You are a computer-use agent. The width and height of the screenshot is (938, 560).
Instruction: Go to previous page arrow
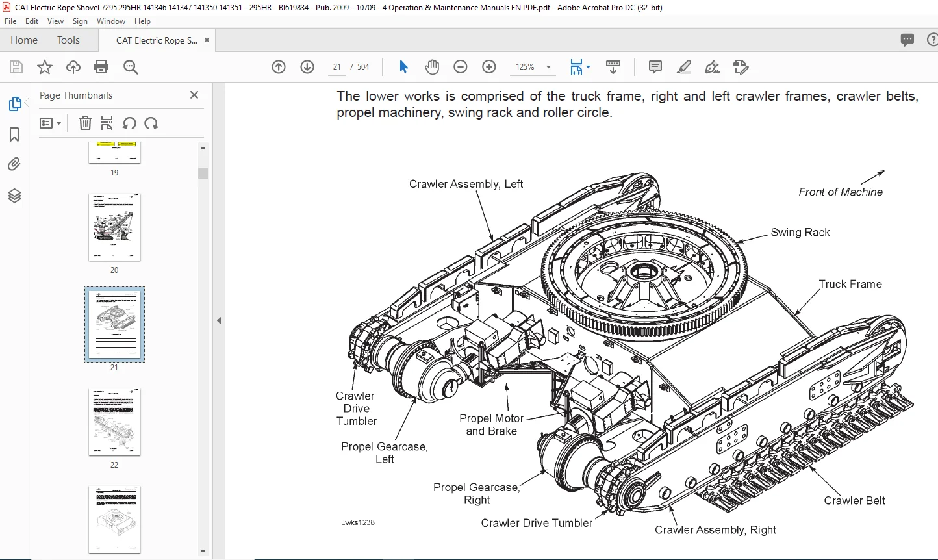(279, 67)
